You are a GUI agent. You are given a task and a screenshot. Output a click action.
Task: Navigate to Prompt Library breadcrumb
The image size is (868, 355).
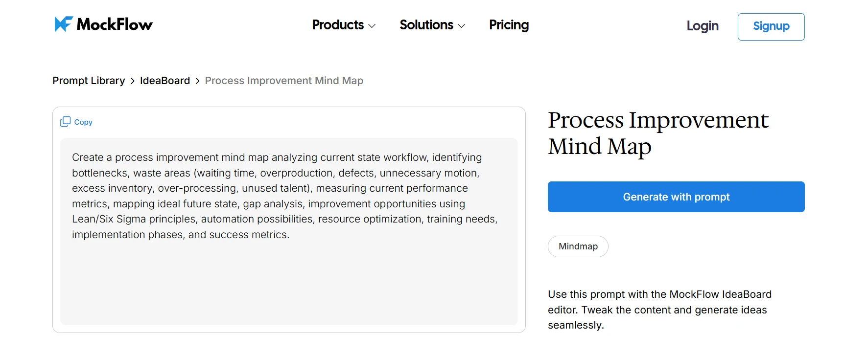[x=88, y=80]
